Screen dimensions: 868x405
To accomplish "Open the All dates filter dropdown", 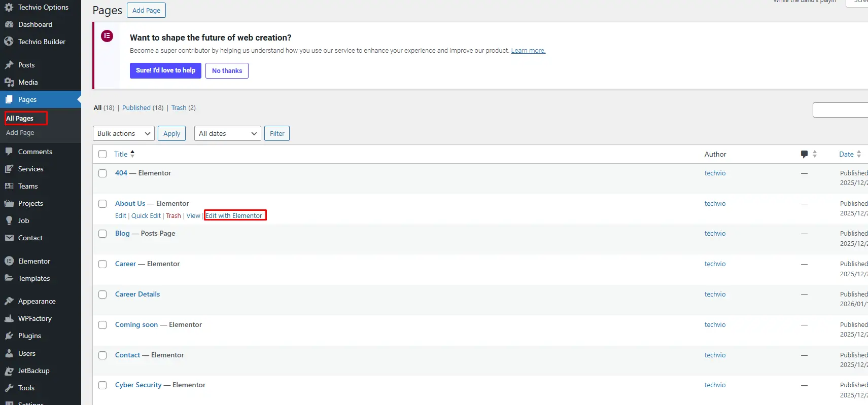I will [x=227, y=133].
